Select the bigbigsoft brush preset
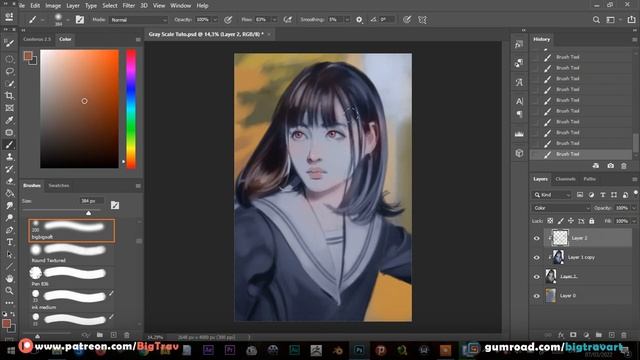 71,230
